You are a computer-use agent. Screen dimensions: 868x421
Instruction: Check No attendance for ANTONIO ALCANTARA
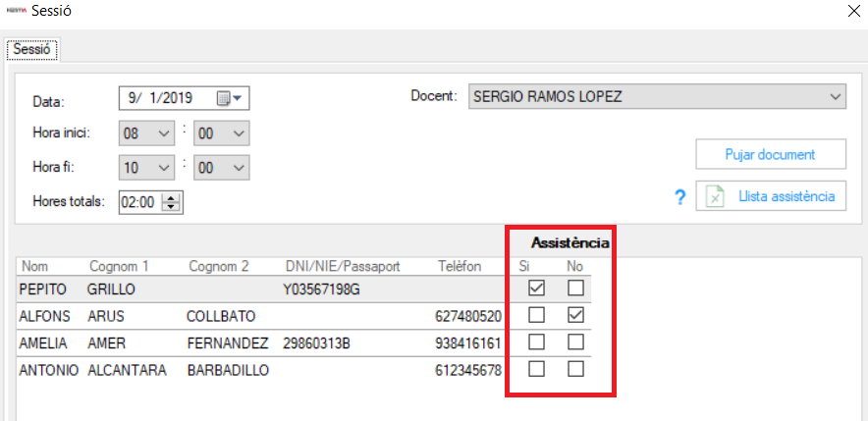575,369
